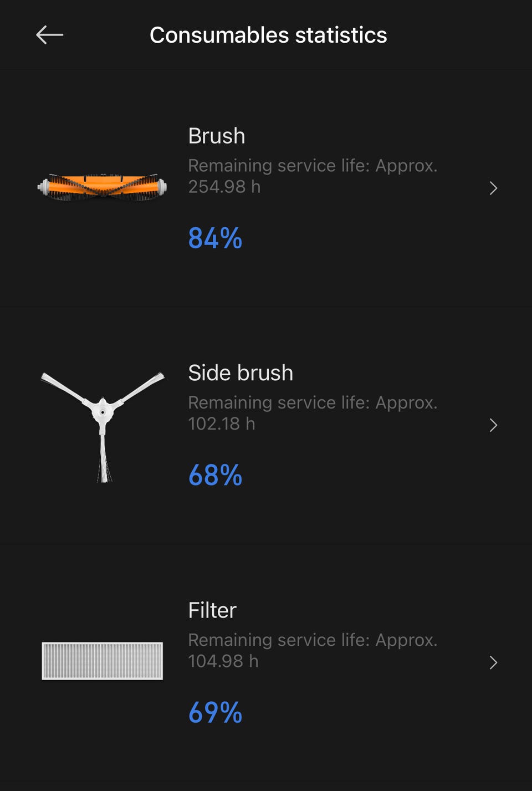Tap the 69% filter percentage
The height and width of the screenshot is (791, 532).
[x=215, y=713]
